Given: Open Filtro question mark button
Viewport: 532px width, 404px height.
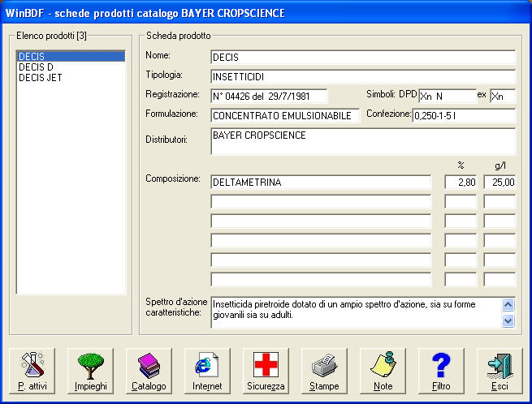Looking at the screenshot, I should pyautogui.click(x=441, y=371).
